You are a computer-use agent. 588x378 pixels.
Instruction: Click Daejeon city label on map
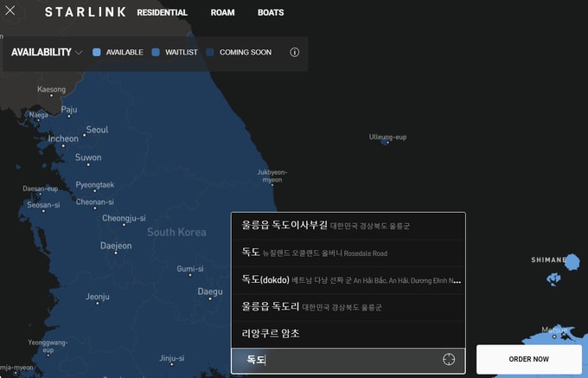pos(116,246)
